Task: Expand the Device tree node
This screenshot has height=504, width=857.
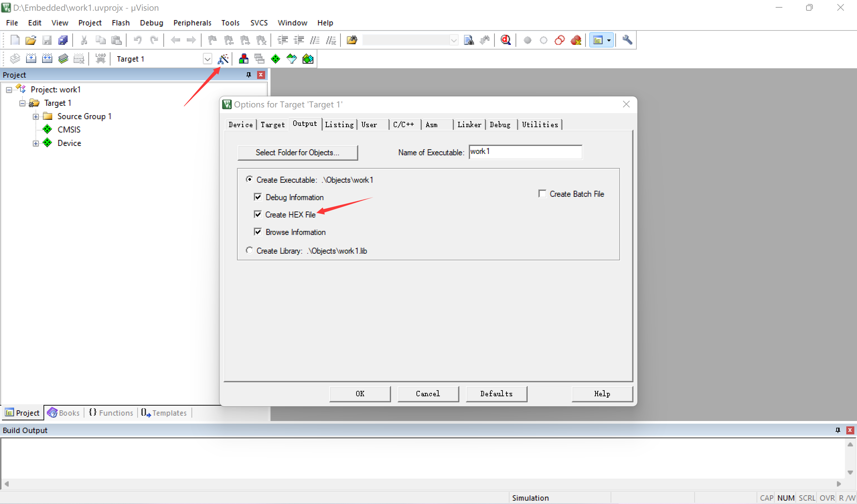Action: pos(36,143)
